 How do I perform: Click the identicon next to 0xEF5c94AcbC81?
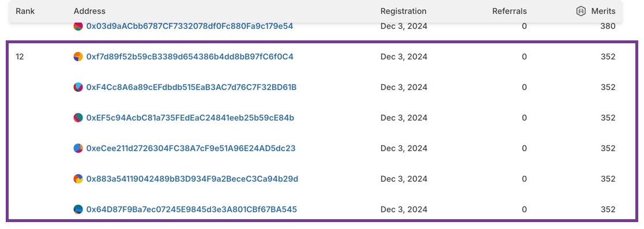pyautogui.click(x=78, y=118)
